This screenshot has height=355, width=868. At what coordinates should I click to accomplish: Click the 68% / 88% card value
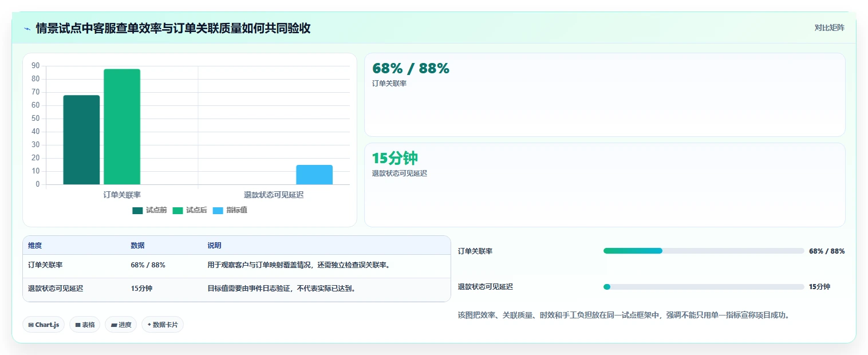[x=411, y=69]
